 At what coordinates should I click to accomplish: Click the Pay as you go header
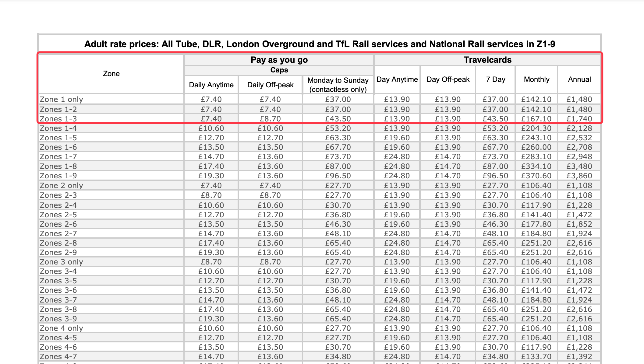(279, 60)
